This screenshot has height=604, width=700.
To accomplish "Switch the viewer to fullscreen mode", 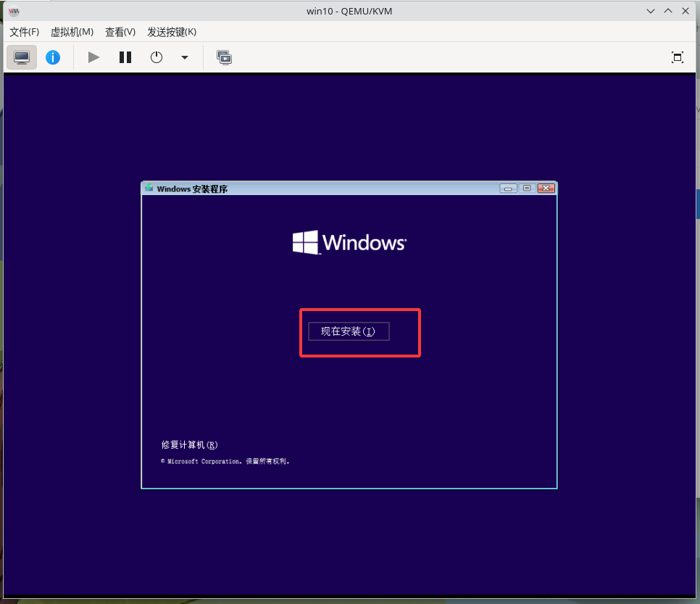I will (678, 57).
